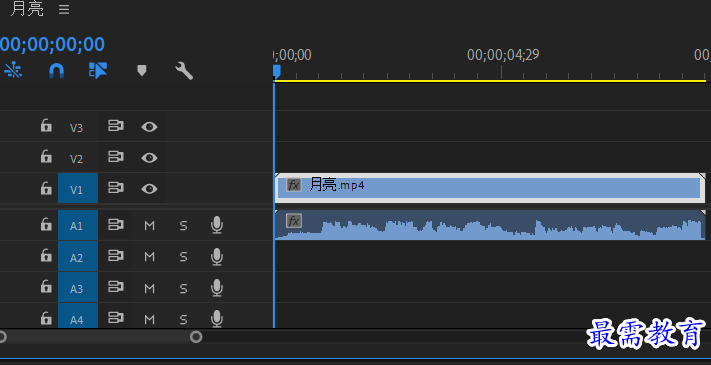Toggle sync lock on A2
711x365 pixels.
[x=116, y=256]
